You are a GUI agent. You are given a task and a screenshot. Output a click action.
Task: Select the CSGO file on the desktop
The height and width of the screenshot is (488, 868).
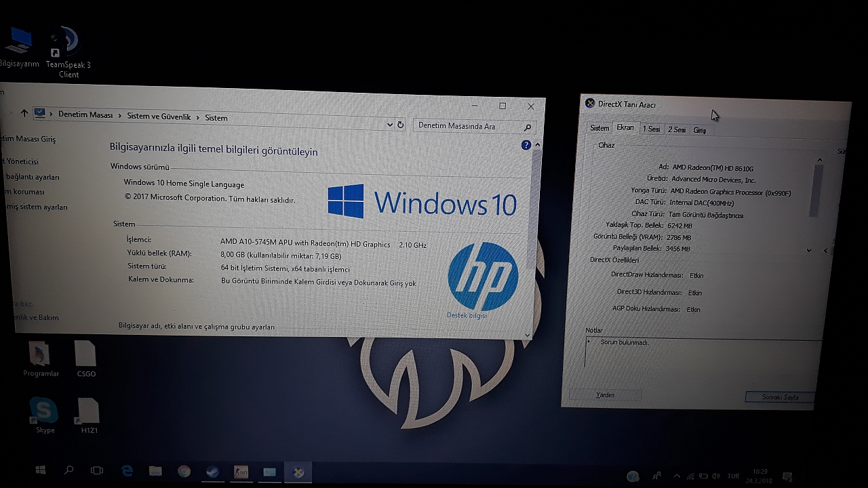coord(85,359)
